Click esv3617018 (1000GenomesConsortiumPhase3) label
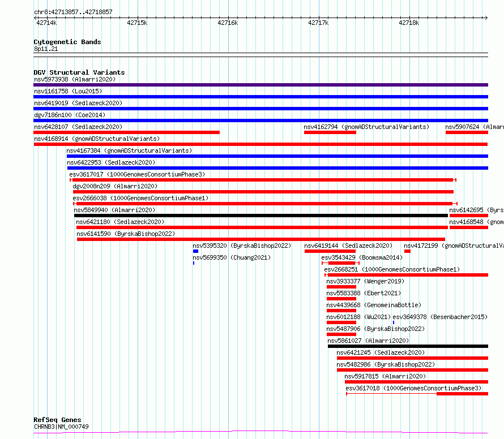This screenshot has width=504, height=439. coord(413,388)
